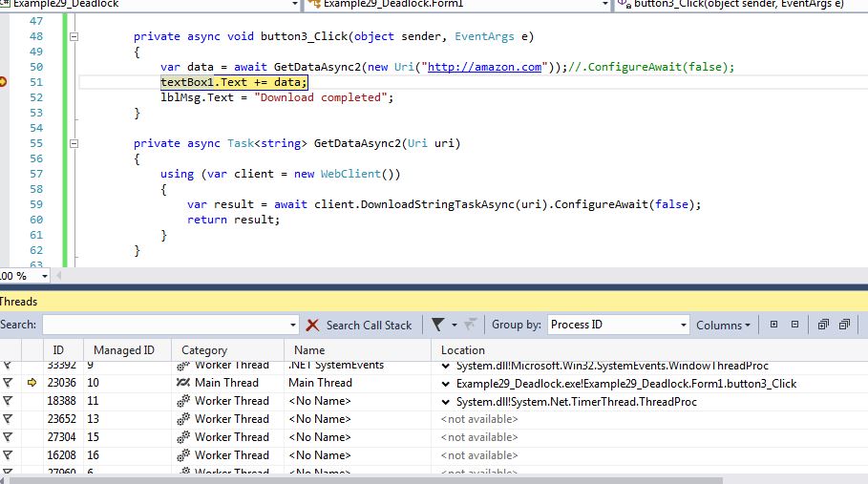Click the breakpoint glyph on line 51

click(3, 82)
